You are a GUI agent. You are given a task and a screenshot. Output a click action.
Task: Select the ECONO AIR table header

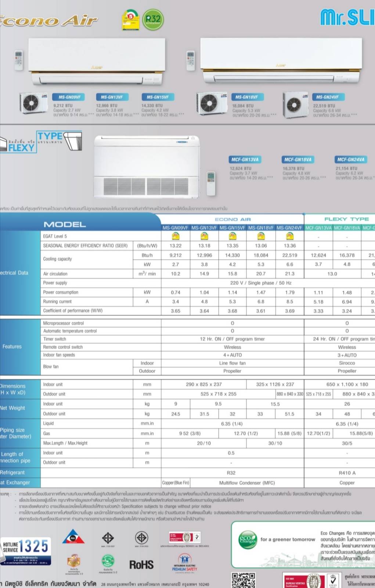(233, 219)
